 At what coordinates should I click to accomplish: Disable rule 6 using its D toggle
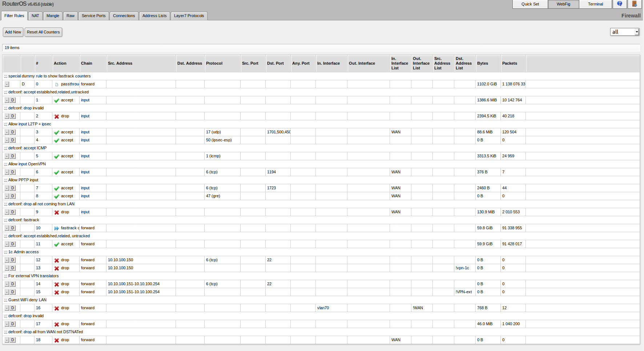click(13, 172)
